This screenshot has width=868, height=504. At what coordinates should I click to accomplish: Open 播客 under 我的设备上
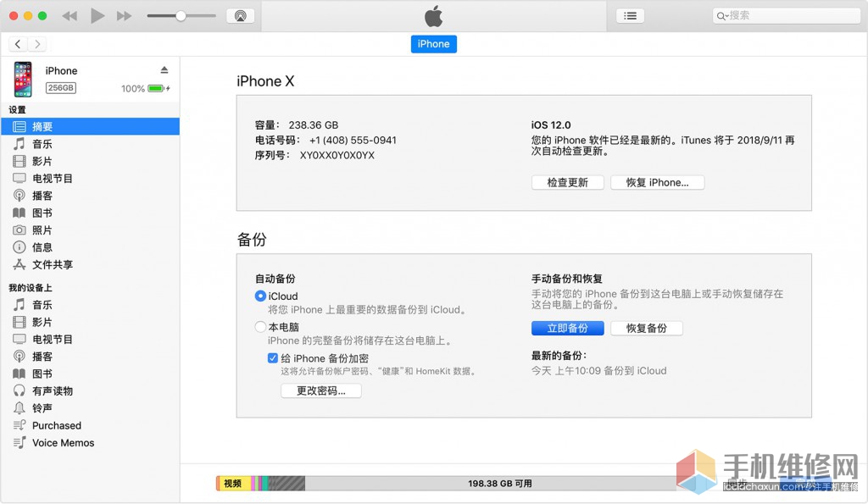click(90, 357)
